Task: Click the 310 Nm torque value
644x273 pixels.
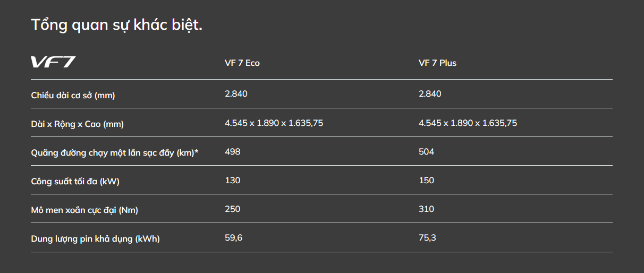Action: coord(426,209)
